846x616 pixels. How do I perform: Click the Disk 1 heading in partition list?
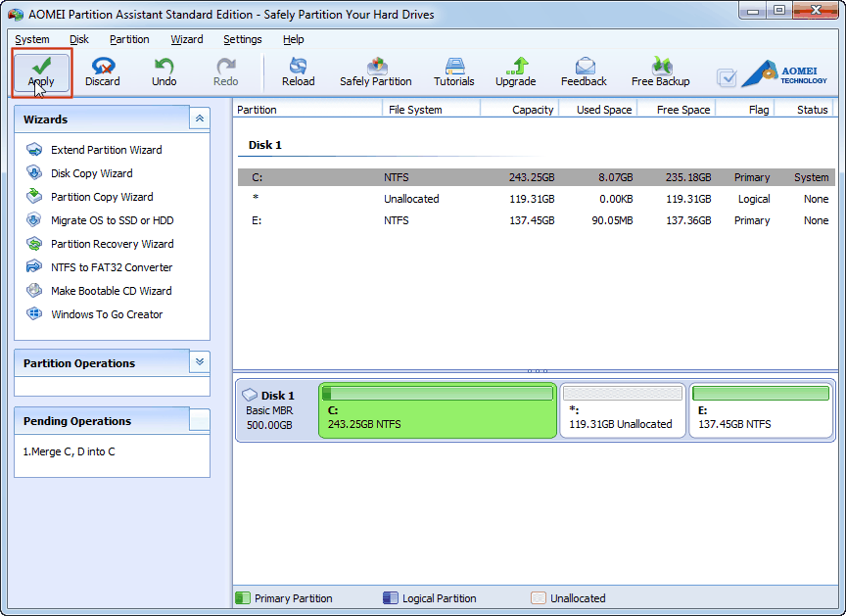(265, 145)
